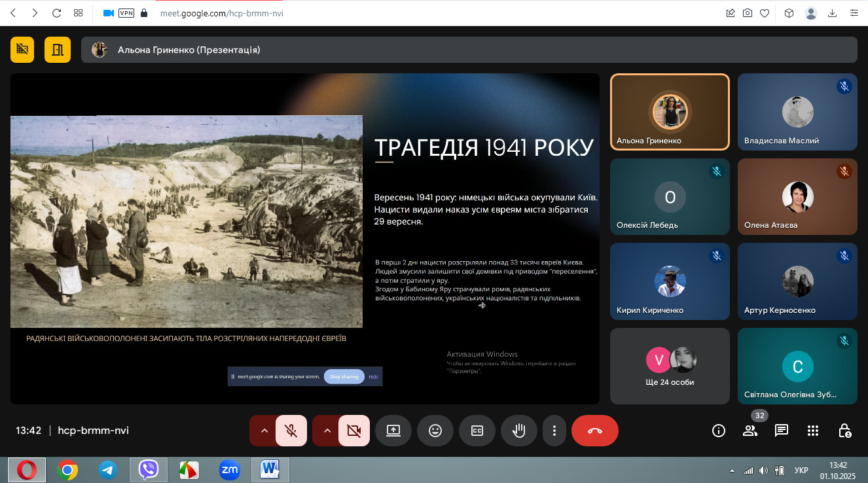Unmute the microphone

(291, 431)
